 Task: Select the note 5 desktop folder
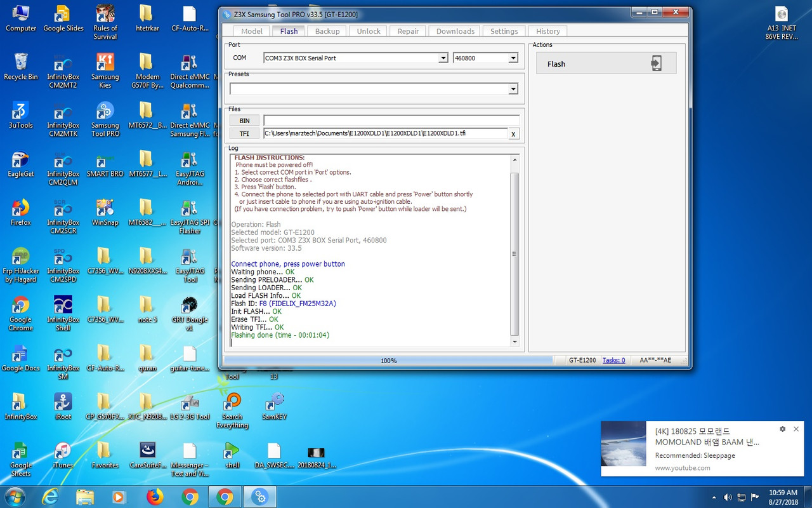click(147, 310)
